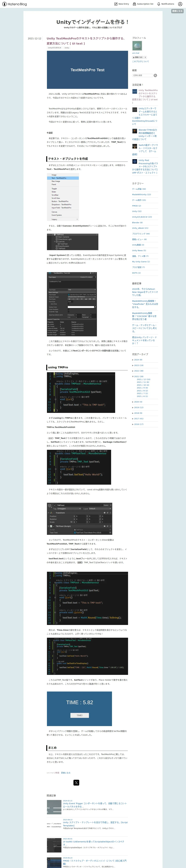Open related article about Unity Event Trigger
Viewport: 186px width, 868px height.
95,805
